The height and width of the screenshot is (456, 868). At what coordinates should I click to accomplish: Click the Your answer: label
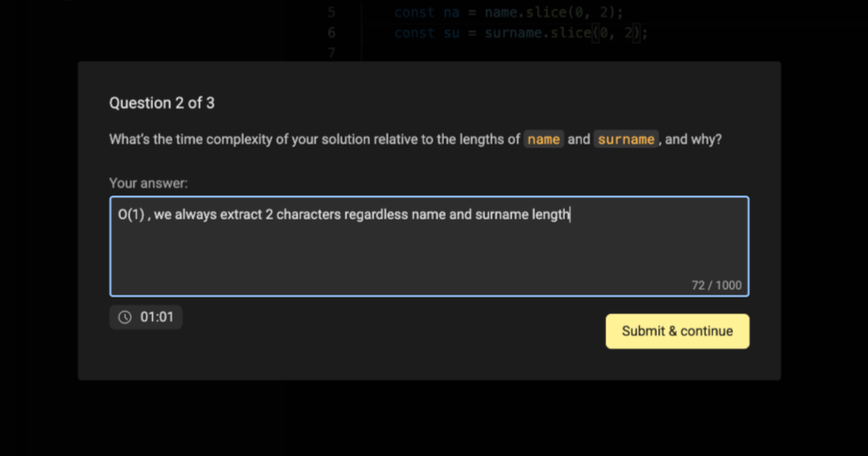coord(148,183)
